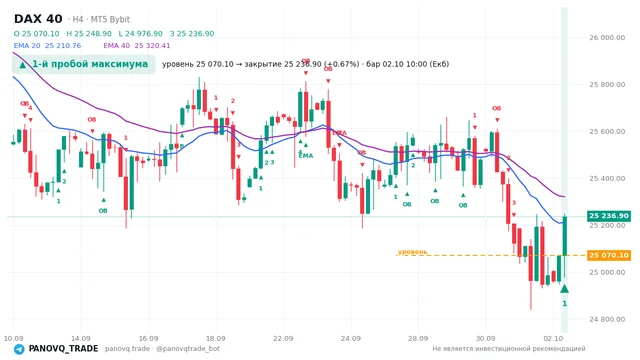Click the Telegram logo icon
This screenshot has height=360, width=640.
pyautogui.click(x=19, y=349)
